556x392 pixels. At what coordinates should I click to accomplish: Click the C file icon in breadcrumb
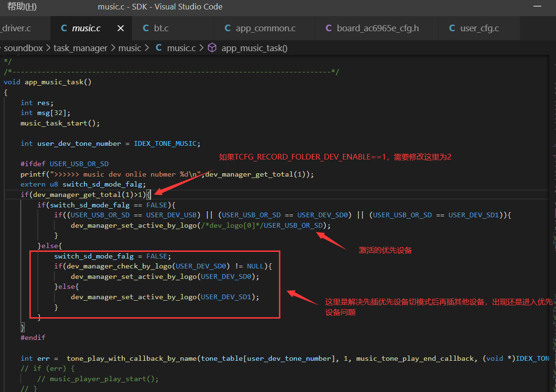coord(159,48)
